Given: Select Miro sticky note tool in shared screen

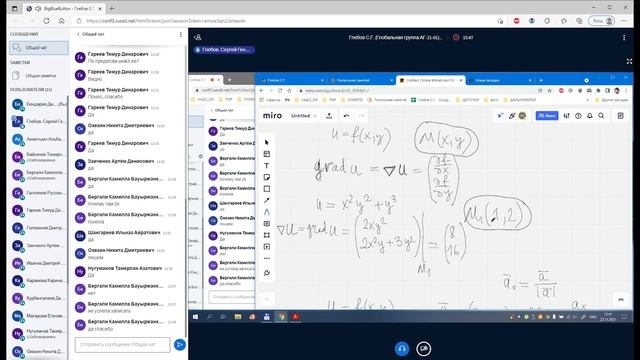Looking at the screenshot, I should pos(267,177).
